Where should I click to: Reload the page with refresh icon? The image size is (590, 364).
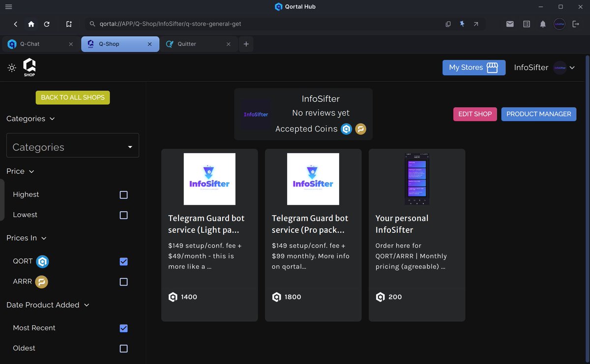47,24
